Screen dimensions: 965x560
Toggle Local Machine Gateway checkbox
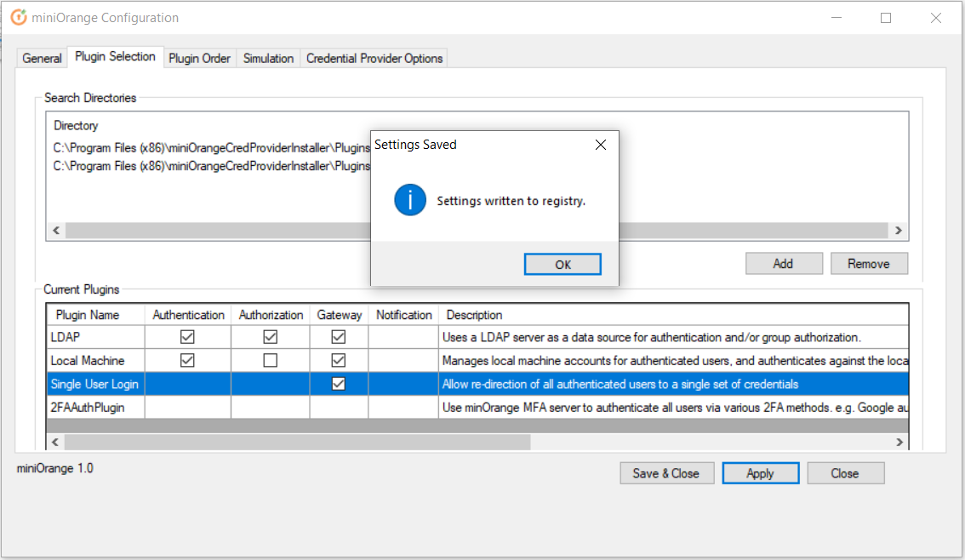339,361
